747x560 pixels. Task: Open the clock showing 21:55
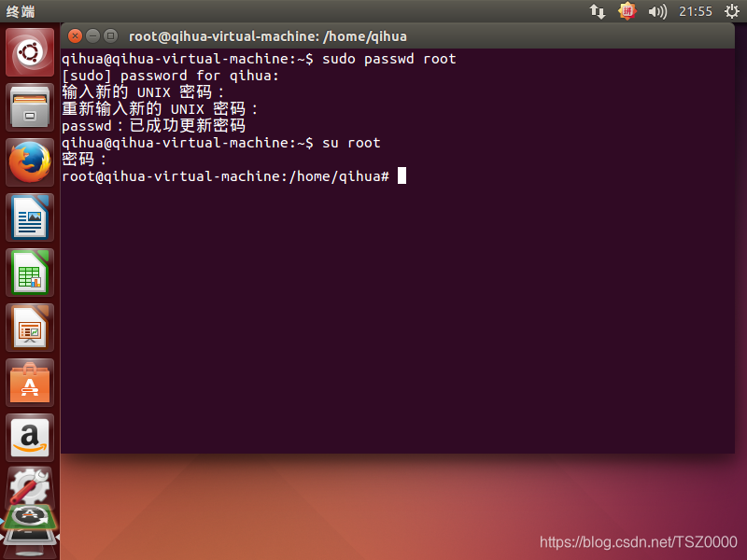point(695,11)
